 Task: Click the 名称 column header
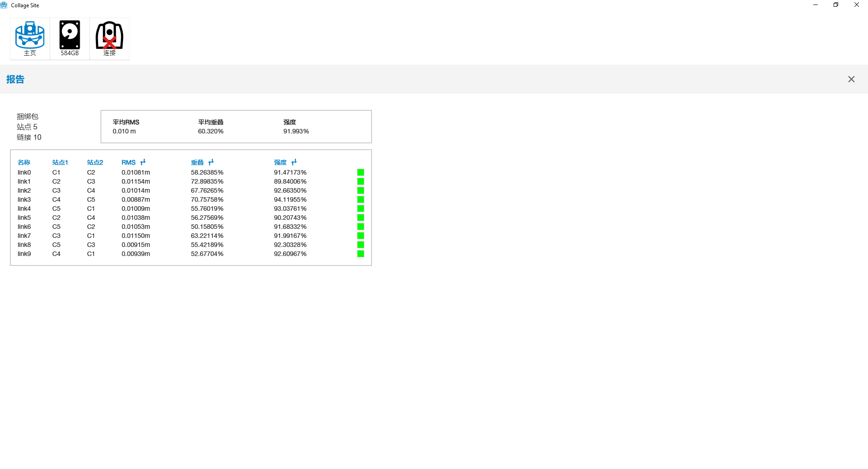(24, 162)
